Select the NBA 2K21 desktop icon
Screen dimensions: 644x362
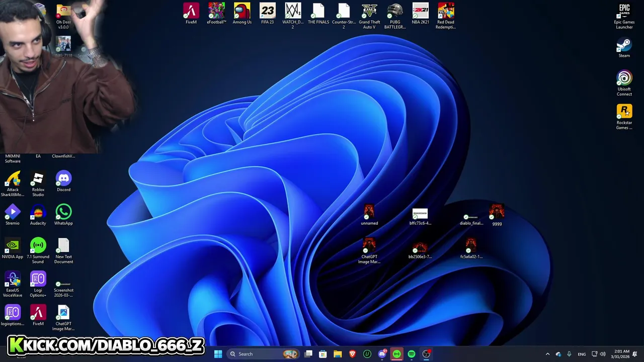coord(420,14)
